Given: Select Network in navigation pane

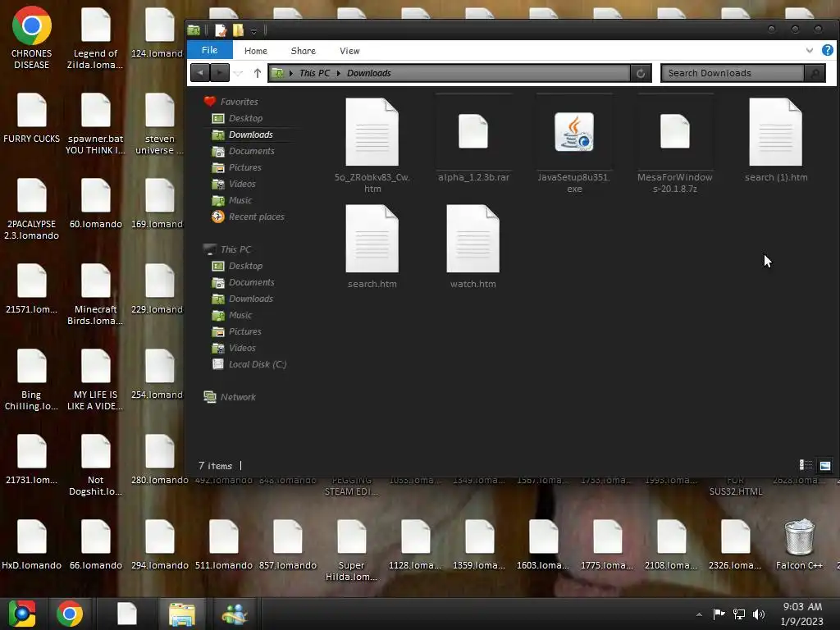Looking at the screenshot, I should coord(230,398).
